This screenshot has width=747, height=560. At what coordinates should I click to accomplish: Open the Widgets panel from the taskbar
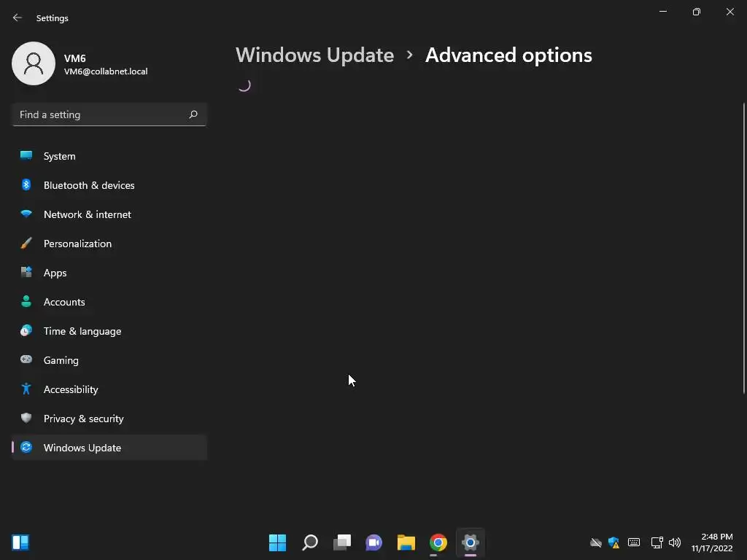pyautogui.click(x=20, y=542)
